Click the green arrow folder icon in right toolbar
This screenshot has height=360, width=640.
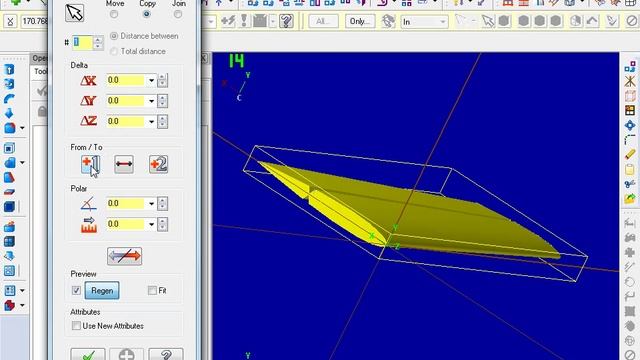pyautogui.click(x=630, y=198)
